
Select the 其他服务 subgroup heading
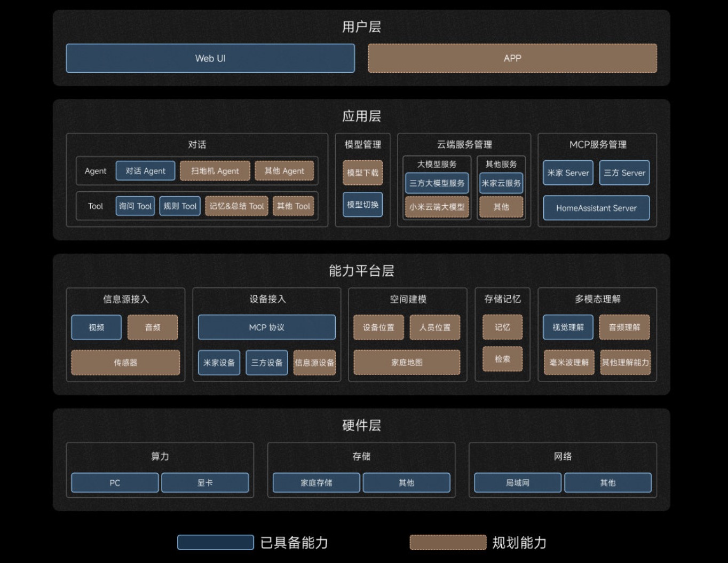point(501,164)
